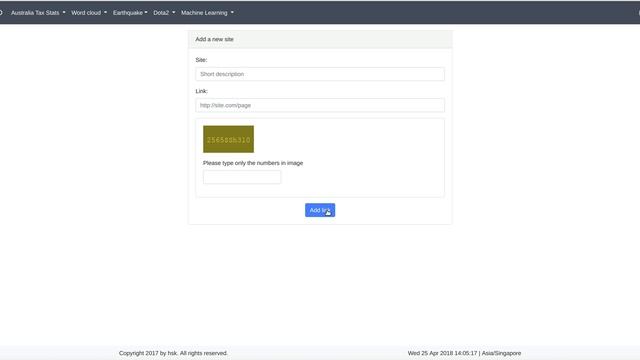Click the 'Link:' field label
Image resolution: width=640 pixels, height=360 pixels.
click(202, 91)
